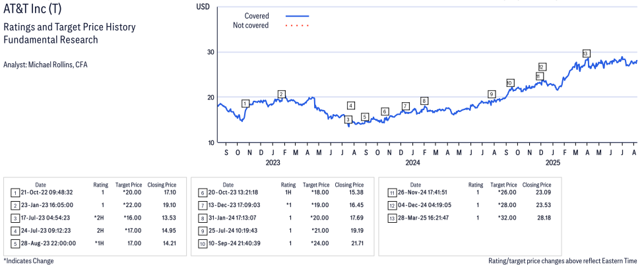
Task: Click table entry number box 2
Action: tap(15, 205)
